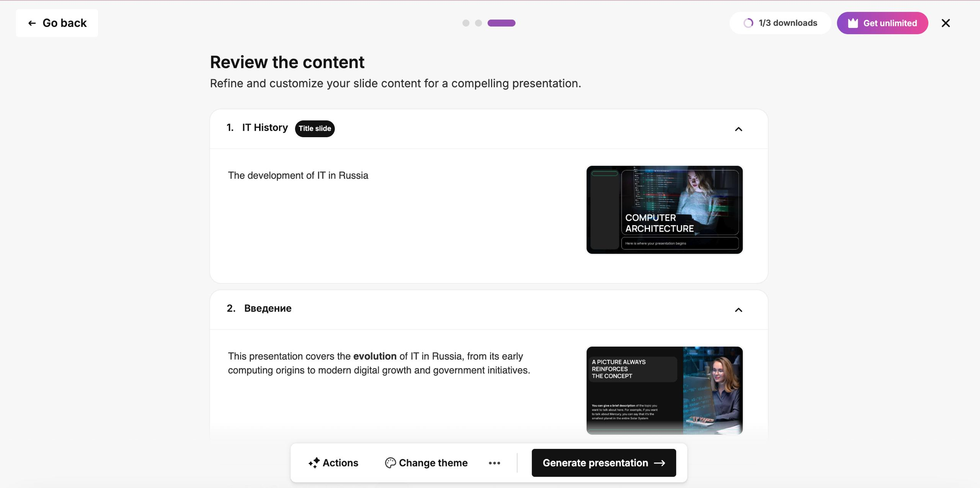Click the downloads progress ring icon
The width and height of the screenshot is (980, 488).
(x=748, y=23)
